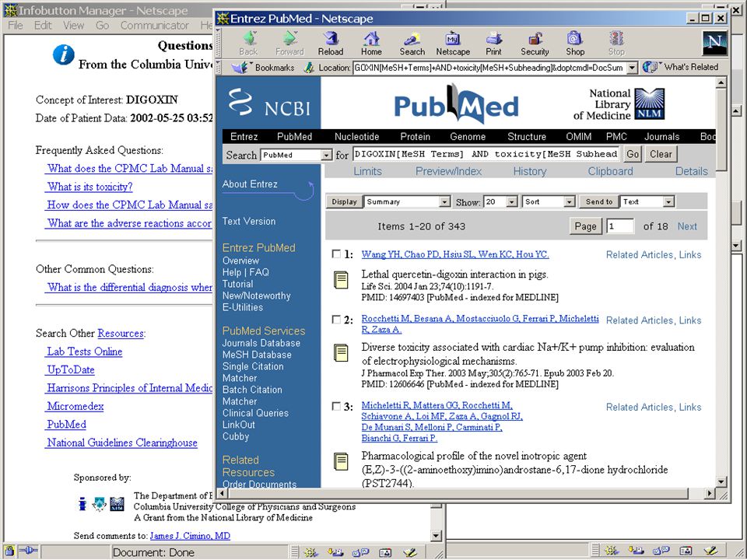Click the Send to button
The image size is (747, 560).
pyautogui.click(x=599, y=202)
